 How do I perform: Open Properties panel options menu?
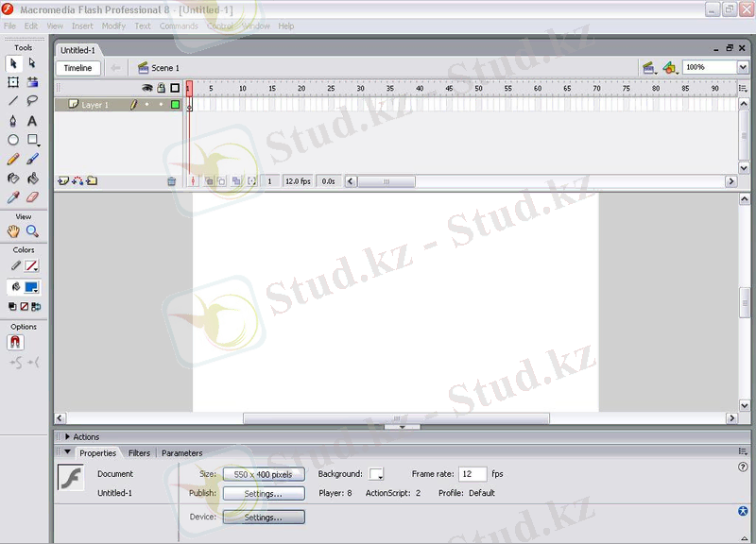(x=743, y=451)
